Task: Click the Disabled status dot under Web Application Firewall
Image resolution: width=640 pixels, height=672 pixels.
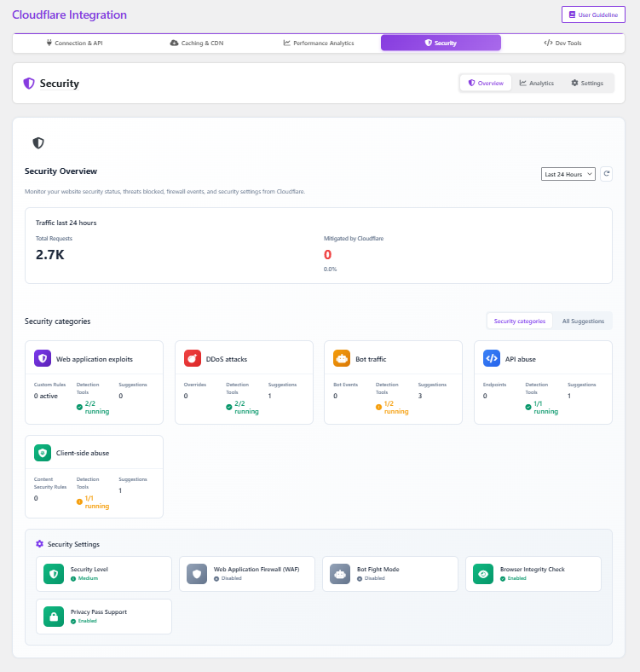Action: point(216,578)
